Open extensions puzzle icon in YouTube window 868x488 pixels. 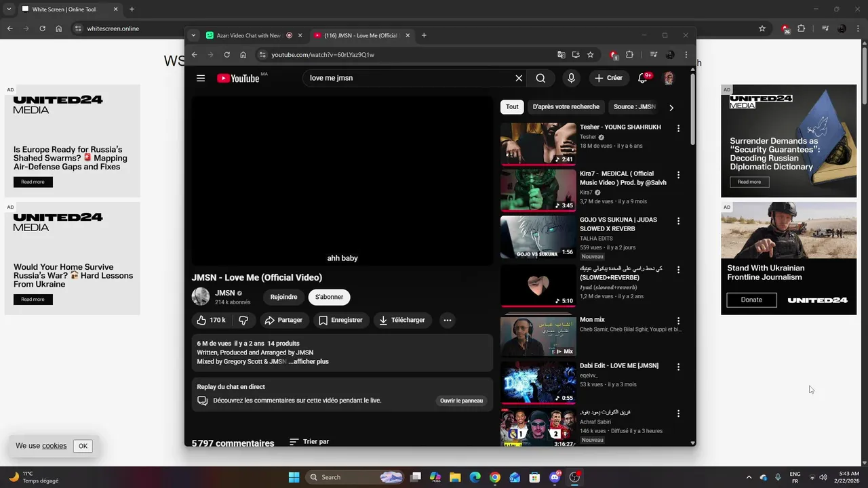(629, 55)
